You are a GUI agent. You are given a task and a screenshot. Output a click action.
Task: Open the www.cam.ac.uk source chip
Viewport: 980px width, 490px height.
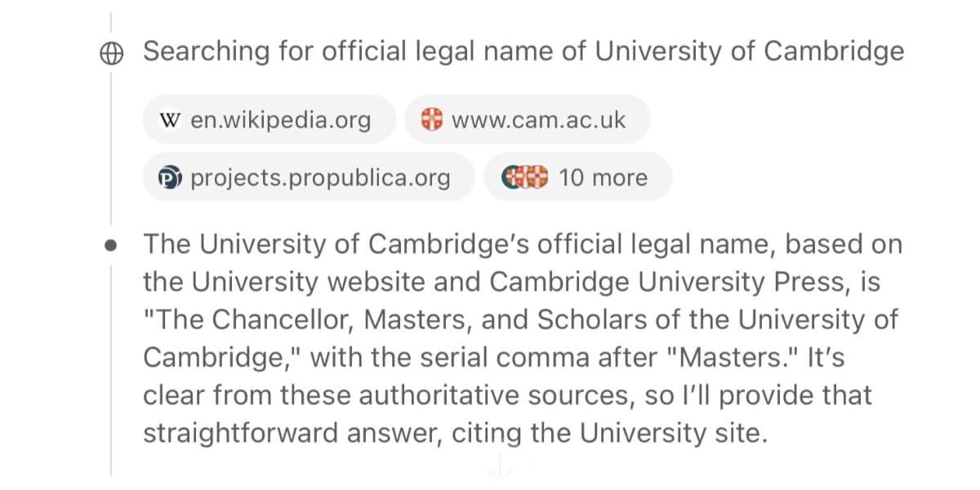click(527, 120)
